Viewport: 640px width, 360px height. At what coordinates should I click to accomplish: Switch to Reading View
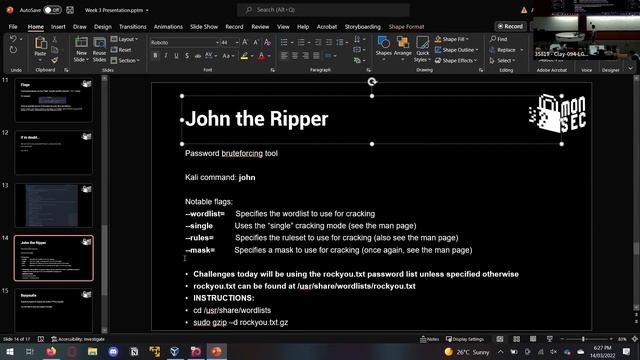[533, 339]
